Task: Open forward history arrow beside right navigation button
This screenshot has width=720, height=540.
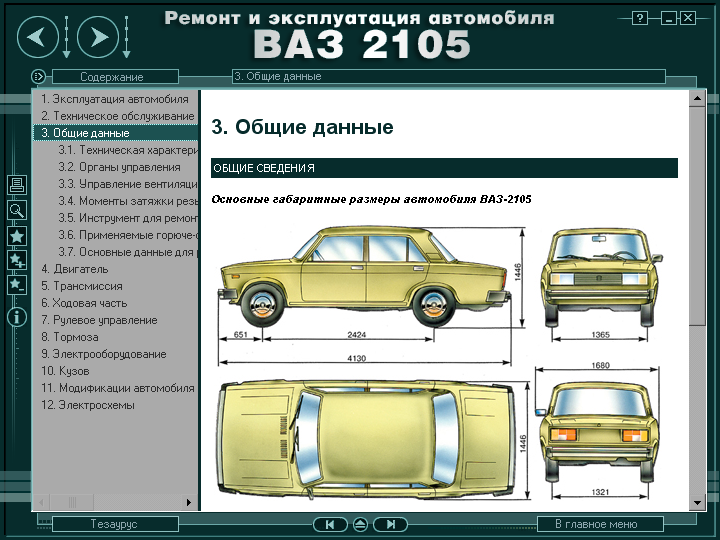Action: click(x=127, y=37)
